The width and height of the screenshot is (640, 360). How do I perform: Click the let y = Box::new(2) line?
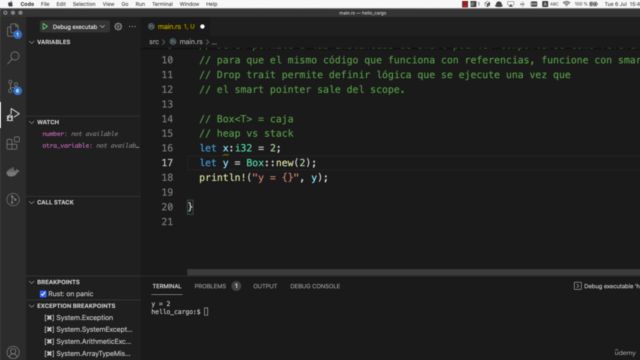tap(258, 163)
